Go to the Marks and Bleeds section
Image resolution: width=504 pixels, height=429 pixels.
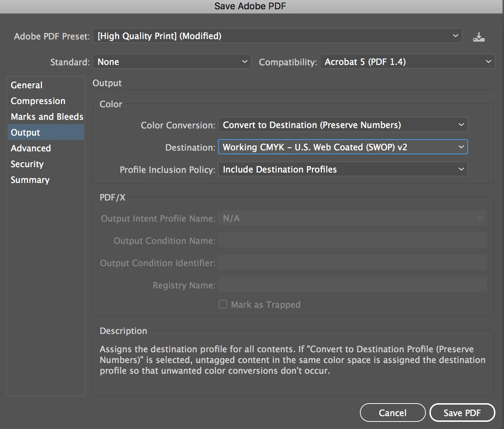coord(46,117)
